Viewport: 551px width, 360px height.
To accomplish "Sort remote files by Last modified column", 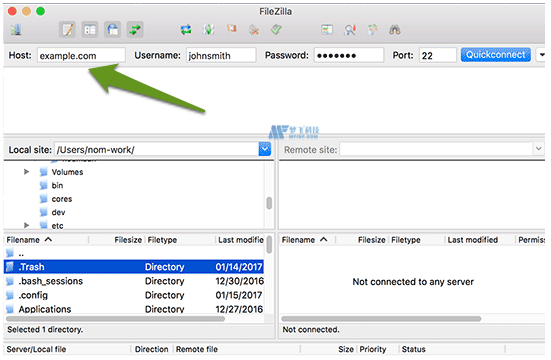I will (x=480, y=240).
